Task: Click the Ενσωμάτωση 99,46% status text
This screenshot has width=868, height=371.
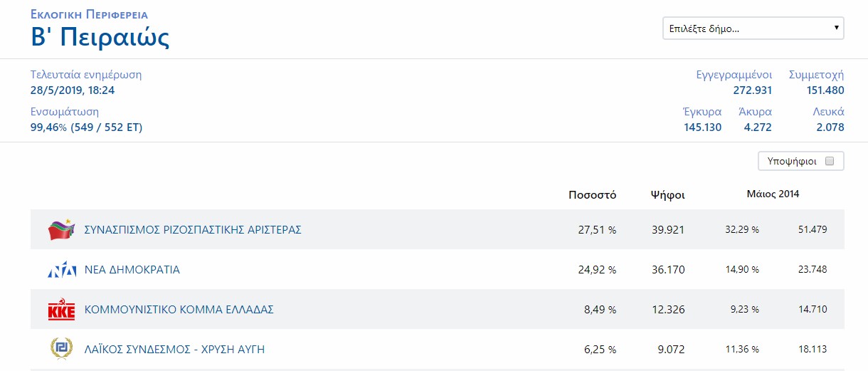Action: tap(87, 127)
